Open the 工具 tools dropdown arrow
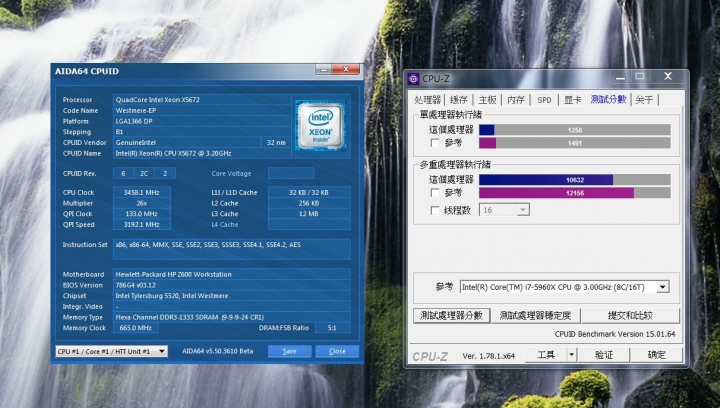720x408 pixels. click(572, 355)
